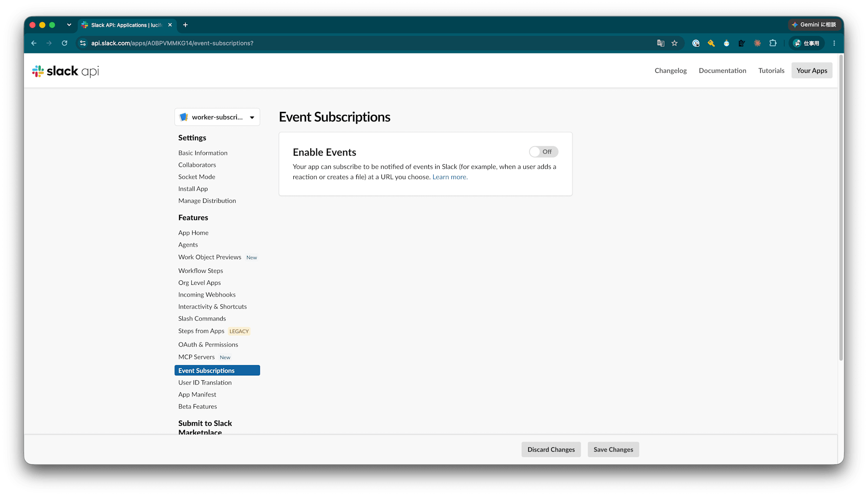This screenshot has height=496, width=868.
Task: Open Basic Information settings
Action: pos(203,153)
